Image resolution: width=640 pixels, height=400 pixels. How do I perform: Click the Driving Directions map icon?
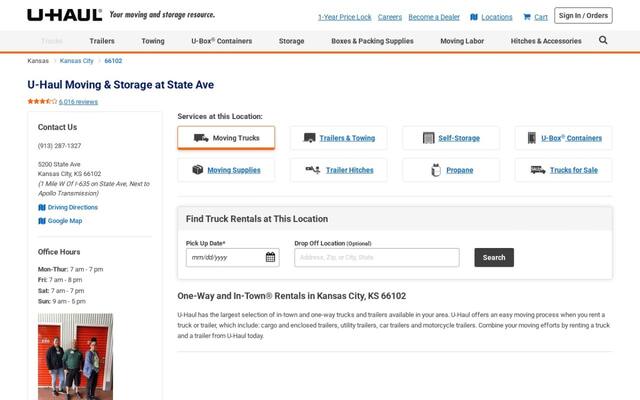42,207
